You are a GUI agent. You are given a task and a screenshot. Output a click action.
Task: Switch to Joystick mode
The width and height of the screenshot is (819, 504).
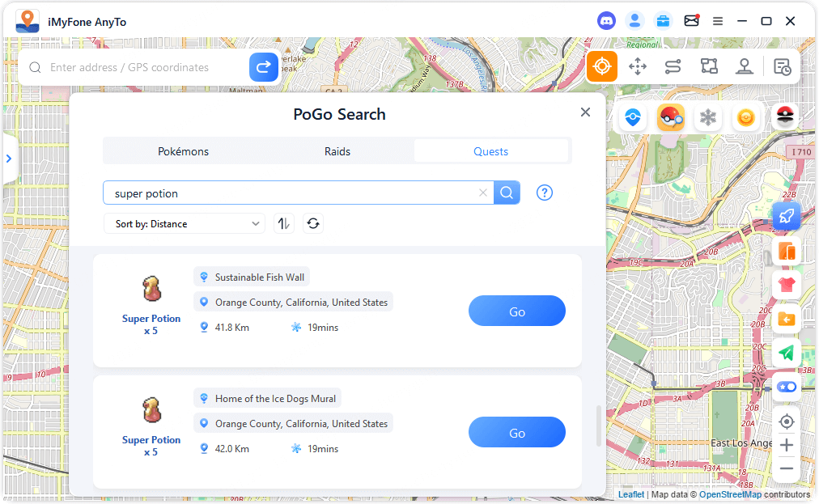point(745,67)
